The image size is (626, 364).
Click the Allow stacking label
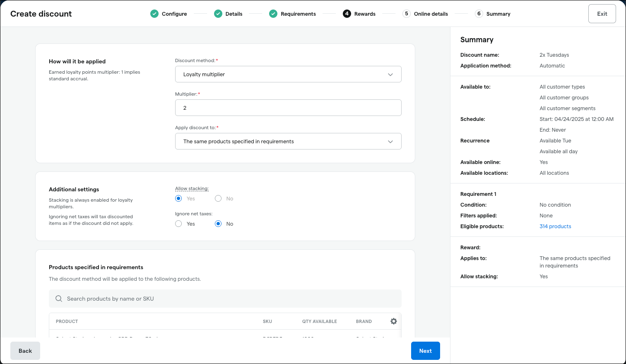pyautogui.click(x=192, y=188)
